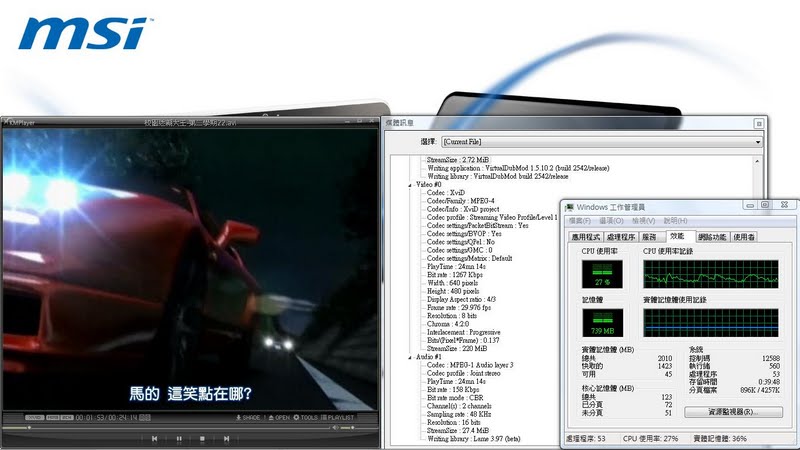Viewport: 800px width, 450px height.
Task: Click the media info scrollbar up arrow
Action: 757,161
